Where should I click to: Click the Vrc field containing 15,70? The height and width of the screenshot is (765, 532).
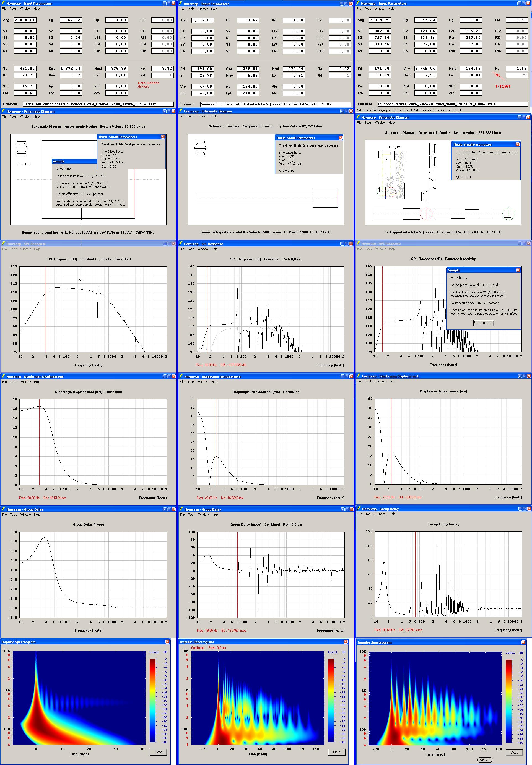coord(25,86)
